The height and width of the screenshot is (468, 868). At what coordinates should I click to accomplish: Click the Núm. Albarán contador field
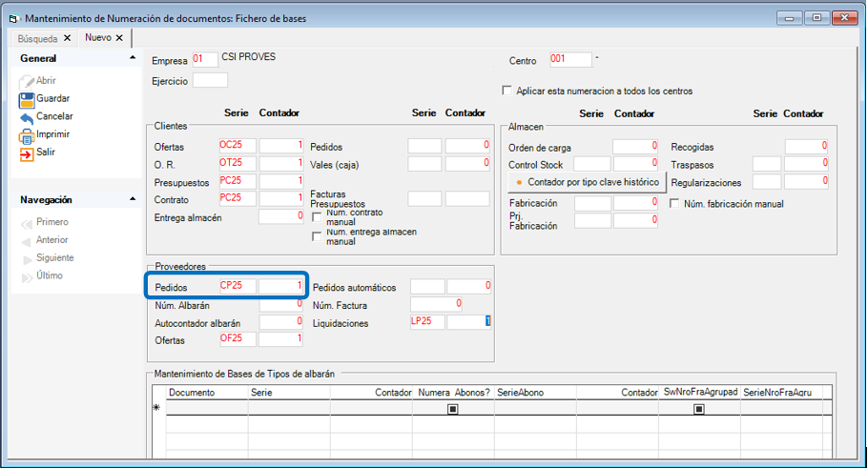tap(280, 304)
